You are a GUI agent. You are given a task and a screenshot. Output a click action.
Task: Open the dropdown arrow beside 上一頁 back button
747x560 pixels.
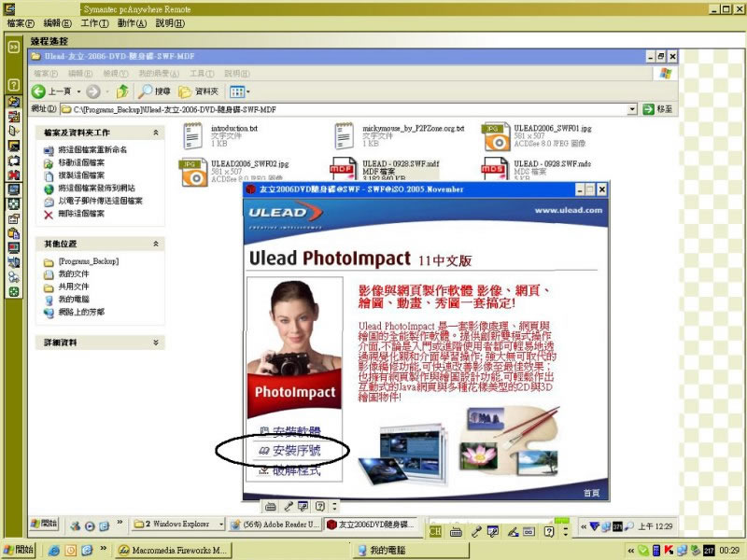coord(78,91)
